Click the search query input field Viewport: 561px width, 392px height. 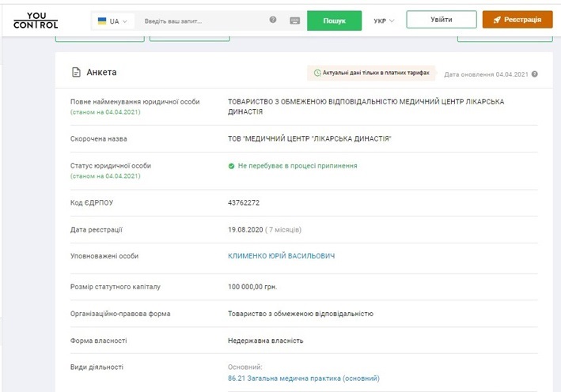pos(204,21)
